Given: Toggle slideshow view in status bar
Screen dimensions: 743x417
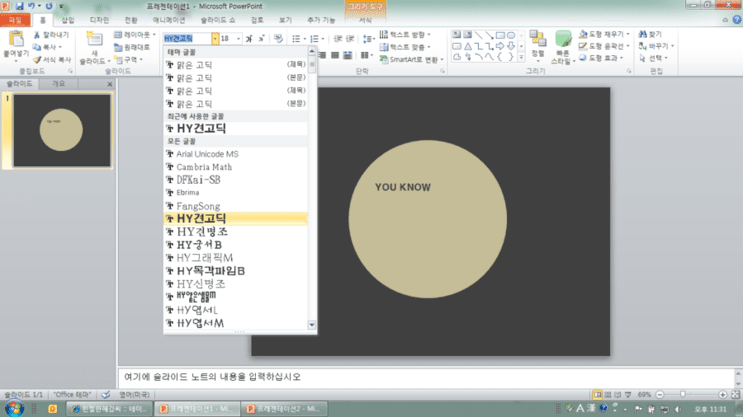Looking at the screenshot, I should [628, 394].
